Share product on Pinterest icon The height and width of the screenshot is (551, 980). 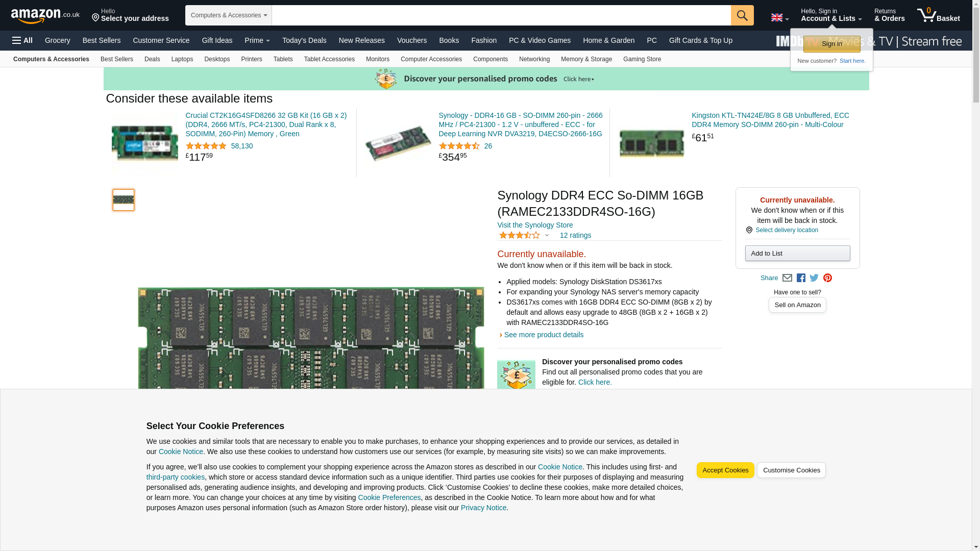(827, 278)
